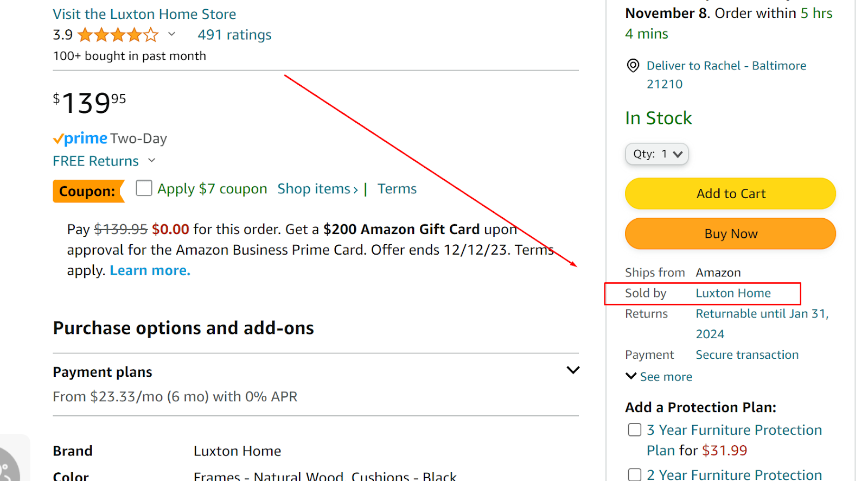Click the Luxton Home seller link
The height and width of the screenshot is (481, 868).
click(733, 293)
